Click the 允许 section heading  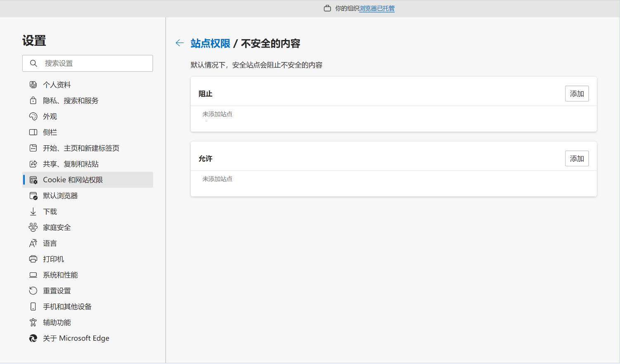point(206,158)
